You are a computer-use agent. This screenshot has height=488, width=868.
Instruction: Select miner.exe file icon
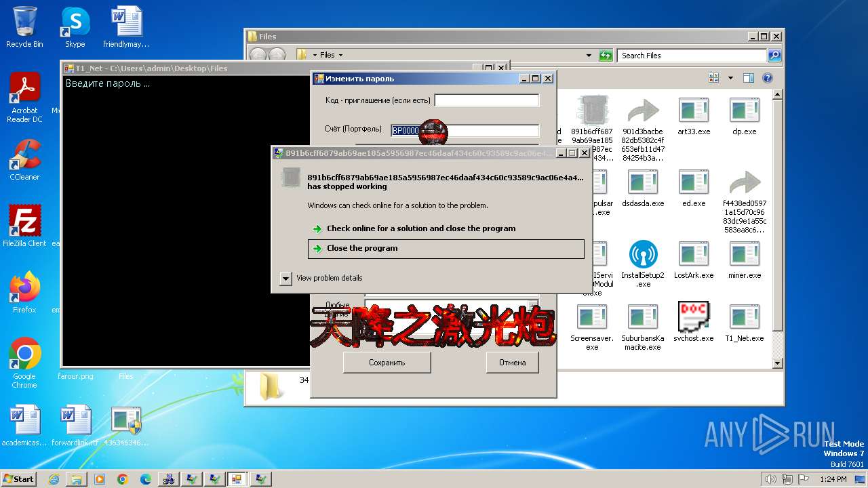[744, 260]
